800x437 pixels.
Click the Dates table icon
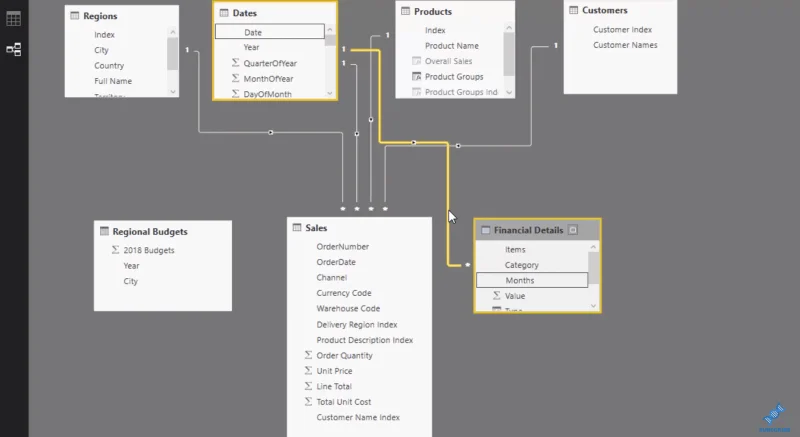pyautogui.click(x=224, y=13)
